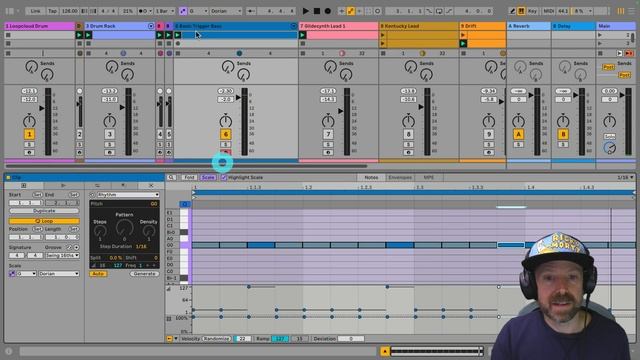Toggle the yellow automation arm icon
Screen dimensions: 640x360
click(x=351, y=11)
